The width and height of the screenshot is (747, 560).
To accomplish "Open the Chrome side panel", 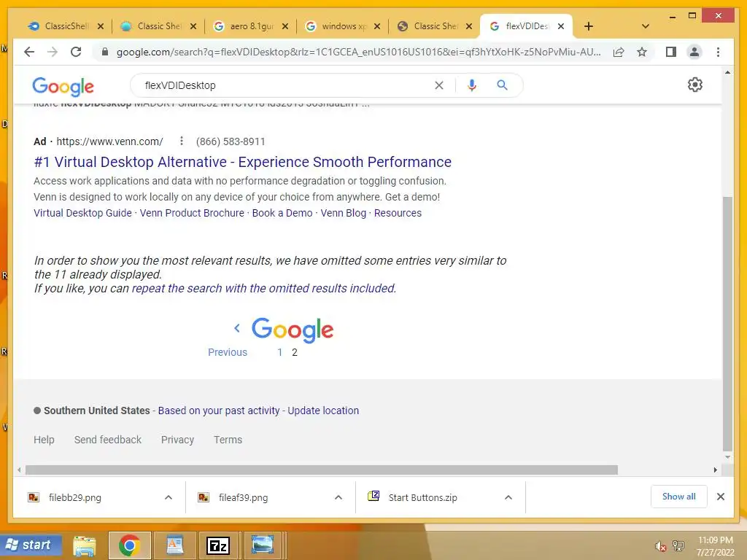I will point(671,52).
